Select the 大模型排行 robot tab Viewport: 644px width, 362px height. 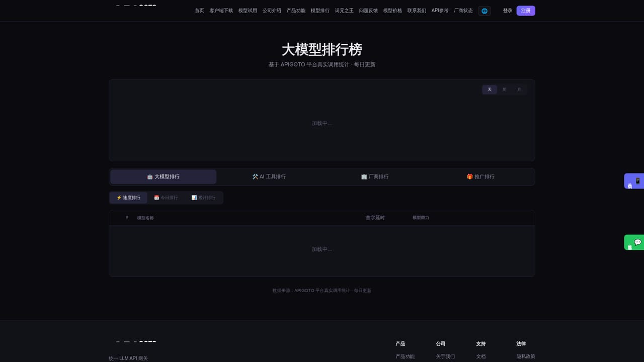(x=163, y=176)
